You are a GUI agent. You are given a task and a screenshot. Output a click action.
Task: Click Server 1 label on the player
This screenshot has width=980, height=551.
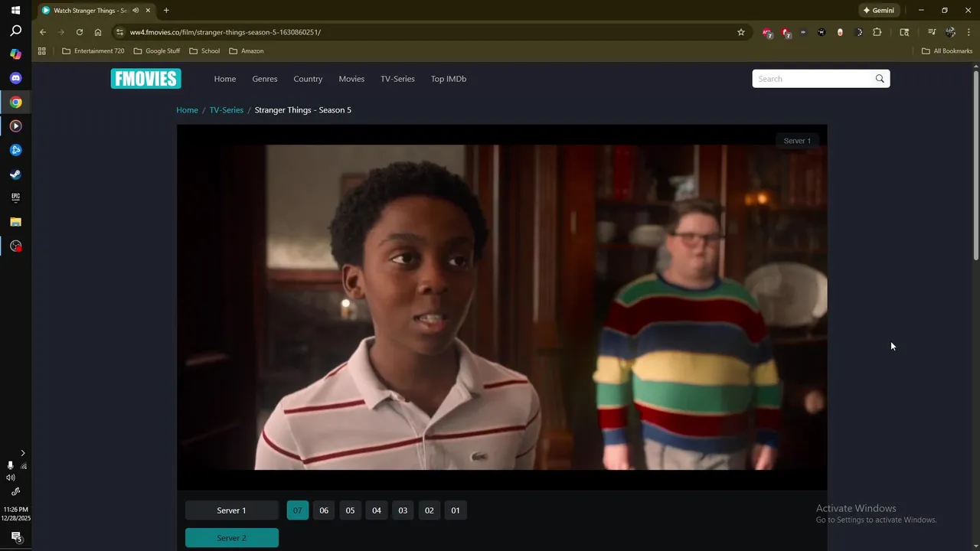(x=797, y=141)
